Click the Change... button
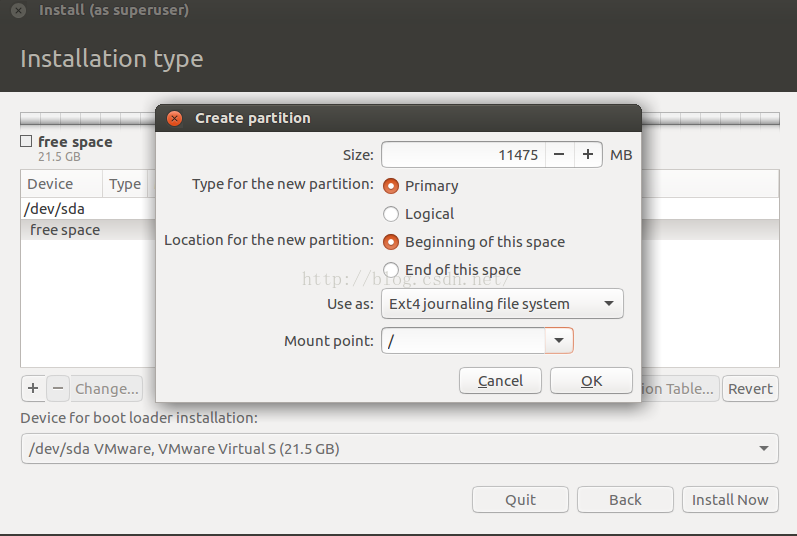This screenshot has width=797, height=536. [107, 389]
